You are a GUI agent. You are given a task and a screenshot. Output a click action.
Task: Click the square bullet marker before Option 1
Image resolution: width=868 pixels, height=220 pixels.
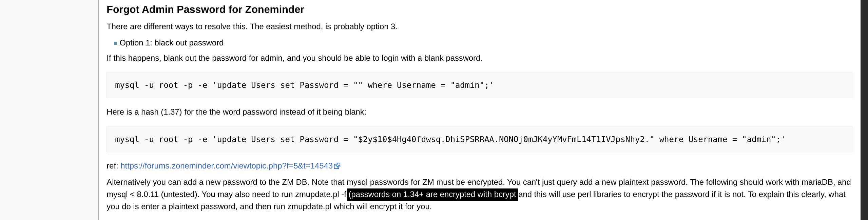pyautogui.click(x=115, y=43)
